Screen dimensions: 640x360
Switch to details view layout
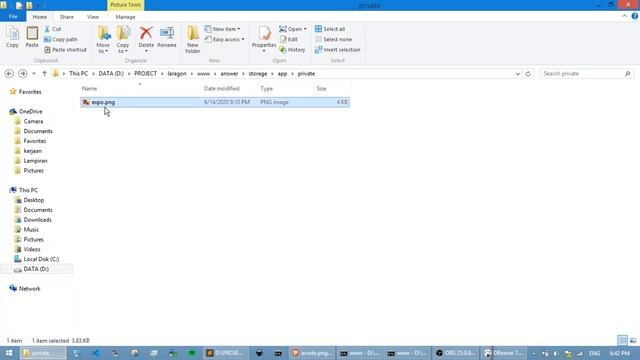click(x=622, y=340)
